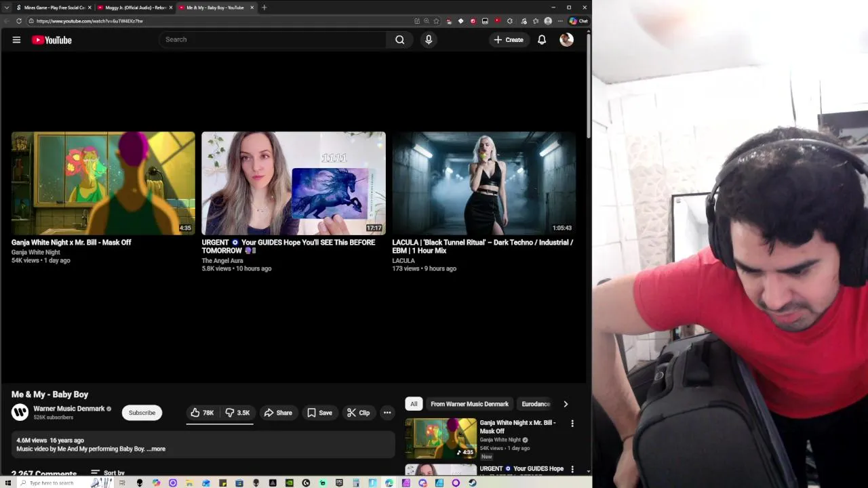Image resolution: width=868 pixels, height=488 pixels.
Task: Click the browser address bar URL
Action: pyautogui.click(x=90, y=21)
